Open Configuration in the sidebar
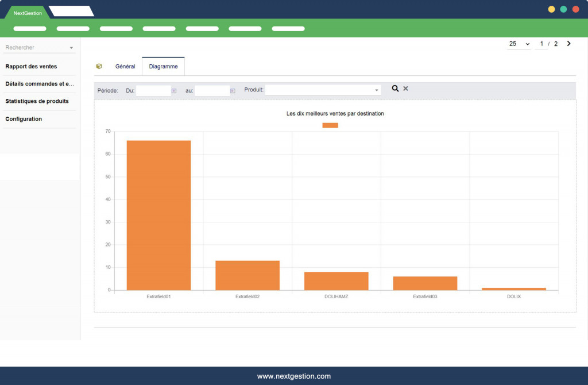 coord(24,119)
